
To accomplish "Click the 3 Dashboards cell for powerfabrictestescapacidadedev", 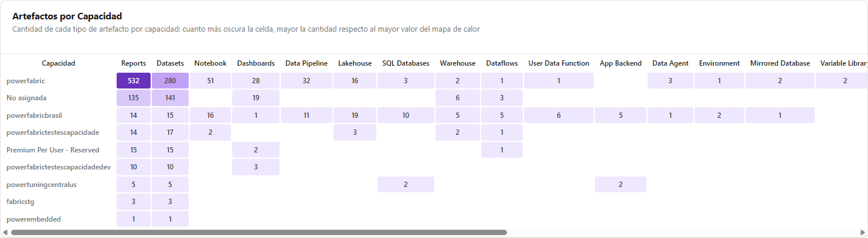I will pos(256,167).
